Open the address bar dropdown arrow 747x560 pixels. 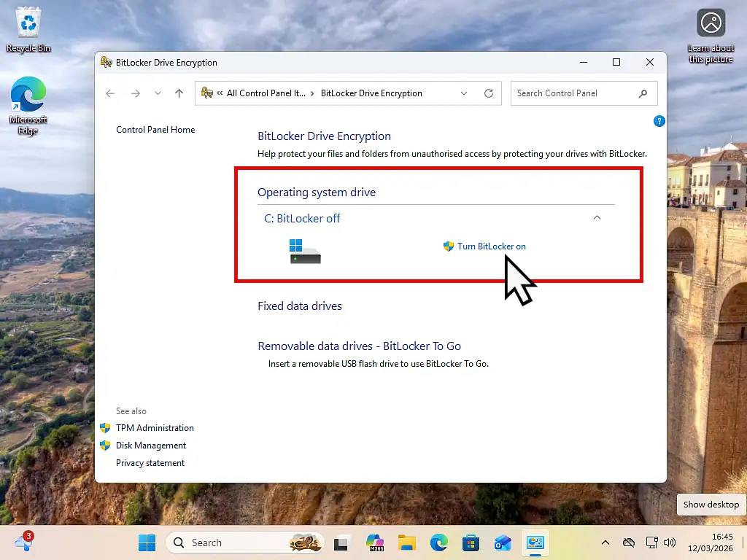pos(463,93)
